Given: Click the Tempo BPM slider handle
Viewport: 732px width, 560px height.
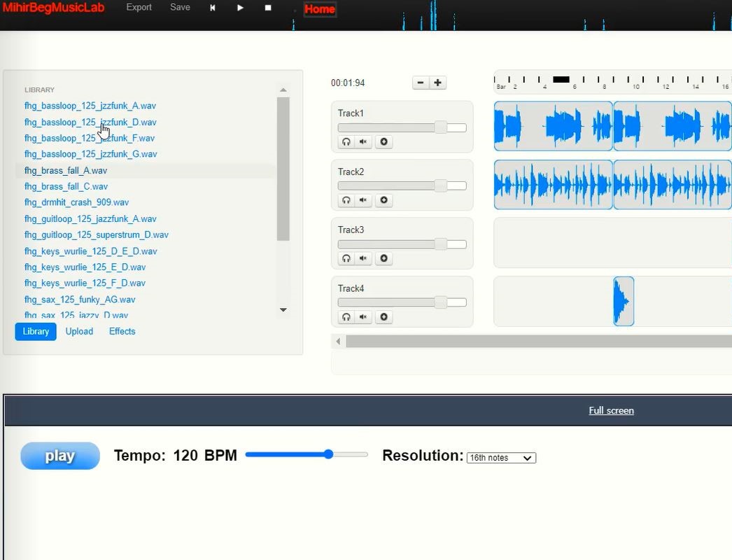Looking at the screenshot, I should point(328,454).
